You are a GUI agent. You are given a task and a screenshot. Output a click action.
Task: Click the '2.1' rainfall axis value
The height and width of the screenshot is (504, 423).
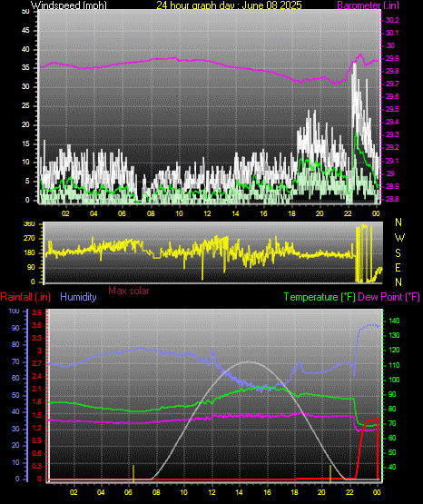(37, 390)
